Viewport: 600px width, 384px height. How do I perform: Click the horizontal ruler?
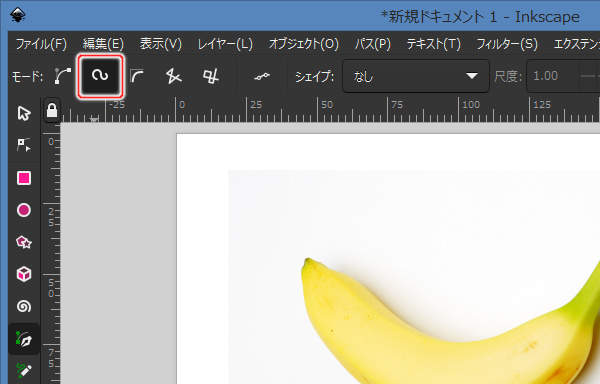coord(330,110)
